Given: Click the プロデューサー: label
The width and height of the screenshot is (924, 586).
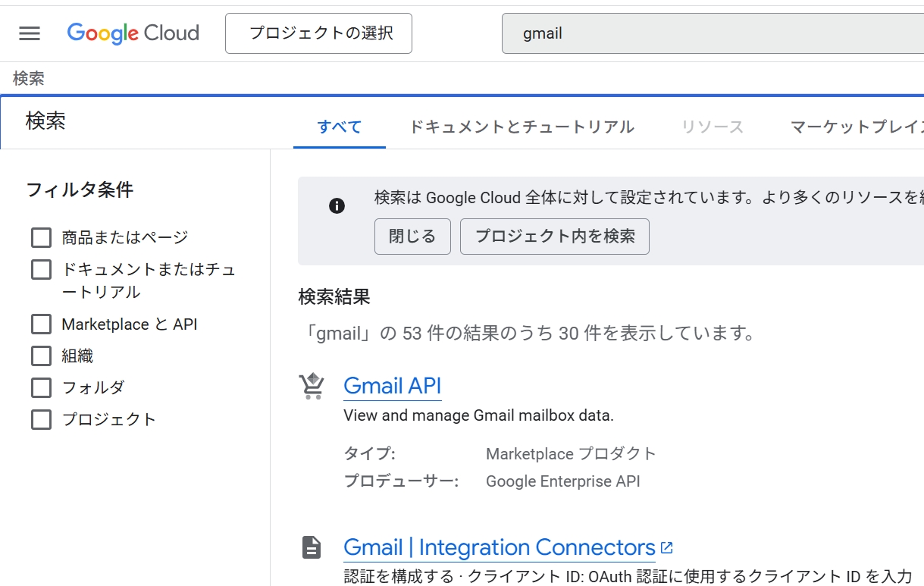Looking at the screenshot, I should point(401,481).
